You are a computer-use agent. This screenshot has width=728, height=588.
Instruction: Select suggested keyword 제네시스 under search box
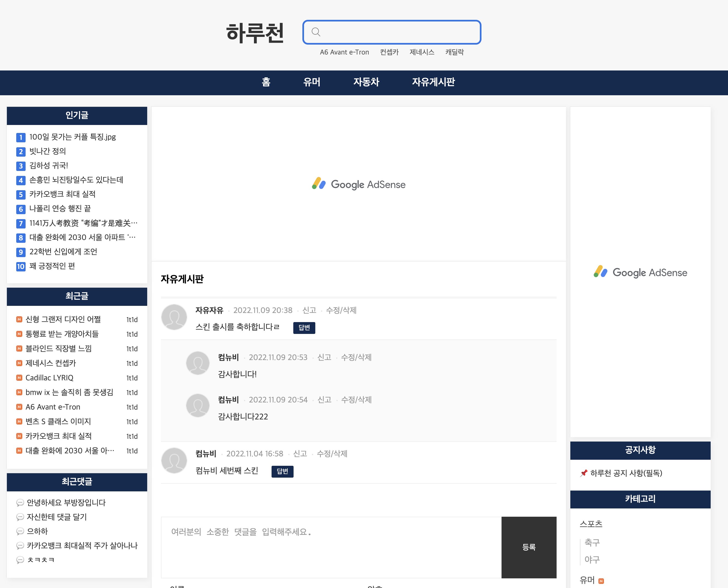click(422, 52)
